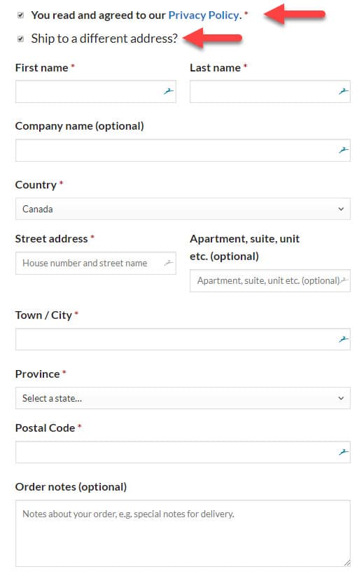Click the Country dropdown chevron arrow
The width and height of the screenshot is (364, 588).
pyautogui.click(x=341, y=209)
